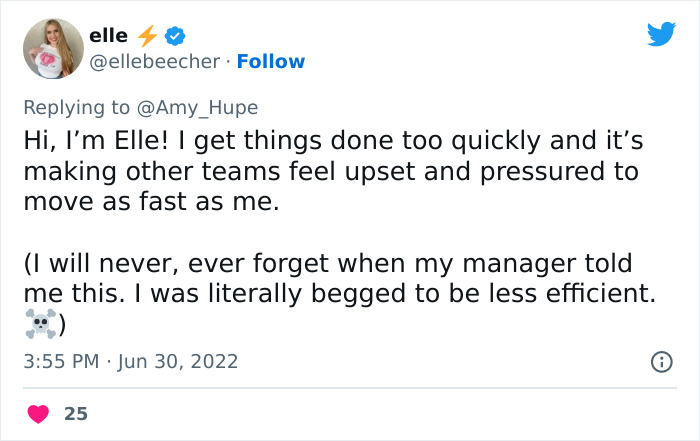View the 25 likes count
Image resolution: width=700 pixels, height=441 pixels.
(x=75, y=413)
